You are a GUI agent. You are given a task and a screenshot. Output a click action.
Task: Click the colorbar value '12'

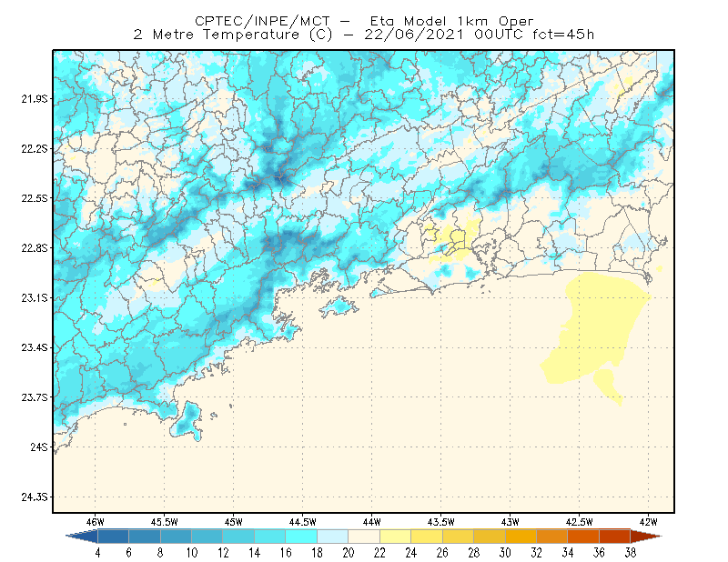pos(223,553)
